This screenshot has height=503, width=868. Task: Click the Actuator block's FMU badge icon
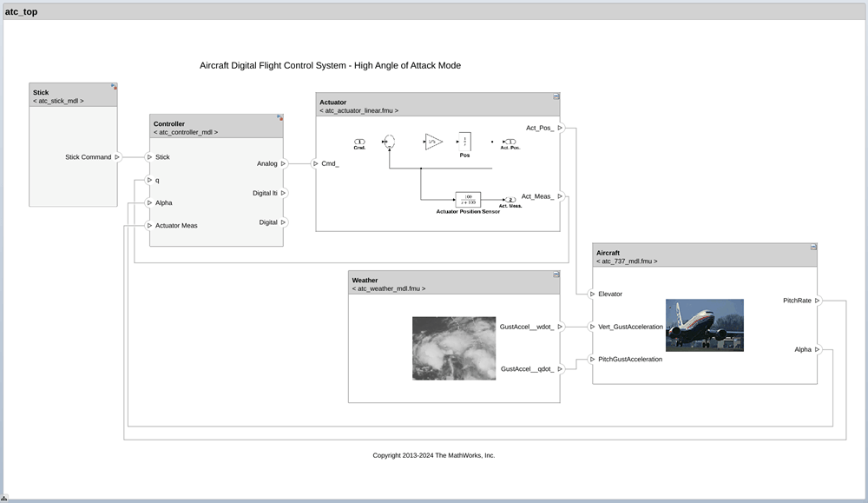[x=556, y=96]
